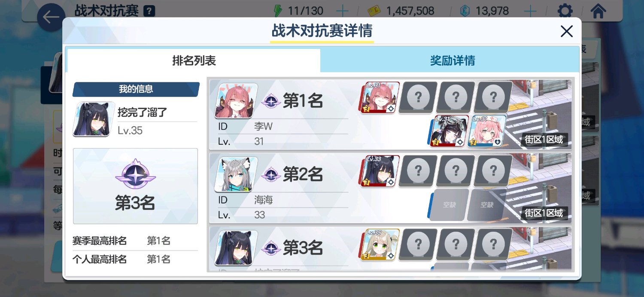Screen dimensions: 644x297
Task: Click my profile avatar under 我的信息
Action: coord(94,119)
